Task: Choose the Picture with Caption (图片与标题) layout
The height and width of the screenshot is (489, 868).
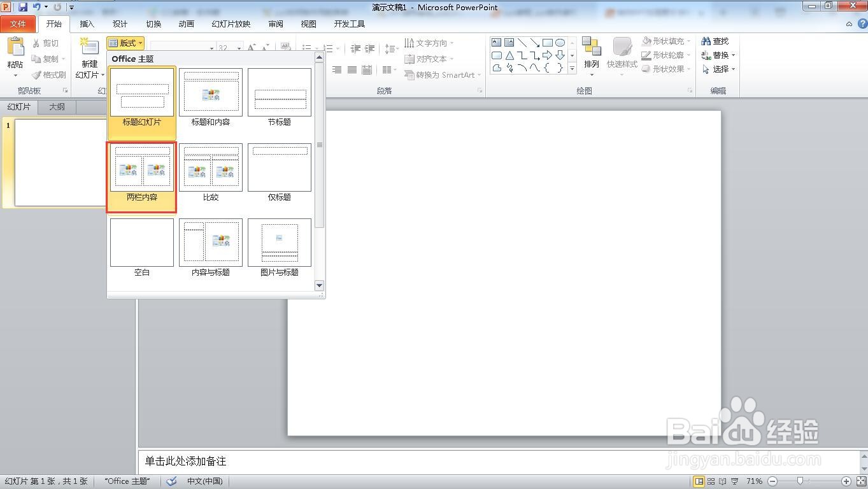Action: (x=280, y=248)
